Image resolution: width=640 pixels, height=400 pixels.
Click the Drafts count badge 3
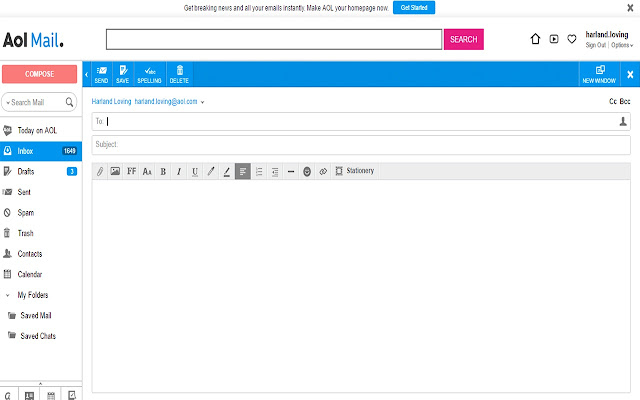(x=72, y=171)
